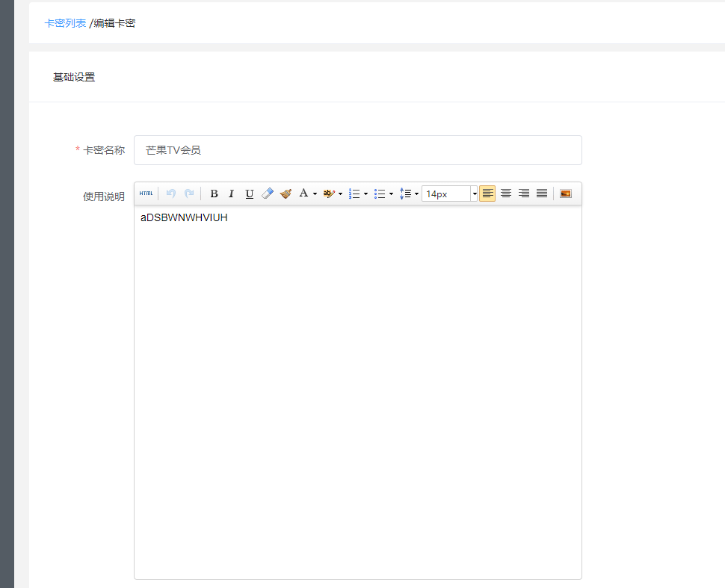The image size is (725, 588).
Task: Toggle italic formatting in the editor
Action: (x=232, y=194)
